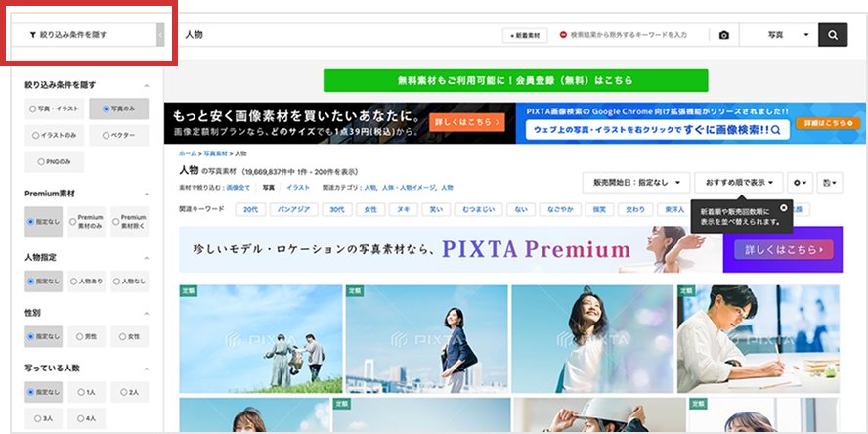Select 指定なし under Premium素材
868x434 pixels.
[44, 222]
